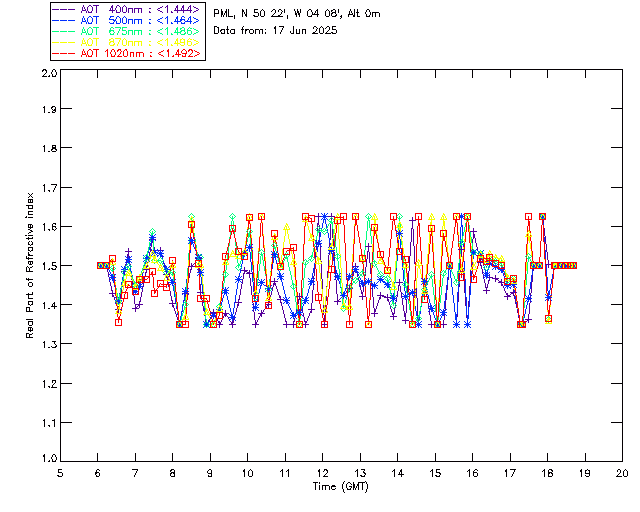Screen dimensions: 640x512
Task: Click the 1.0 label at the y-axis bottom
Action: [x=49, y=459]
